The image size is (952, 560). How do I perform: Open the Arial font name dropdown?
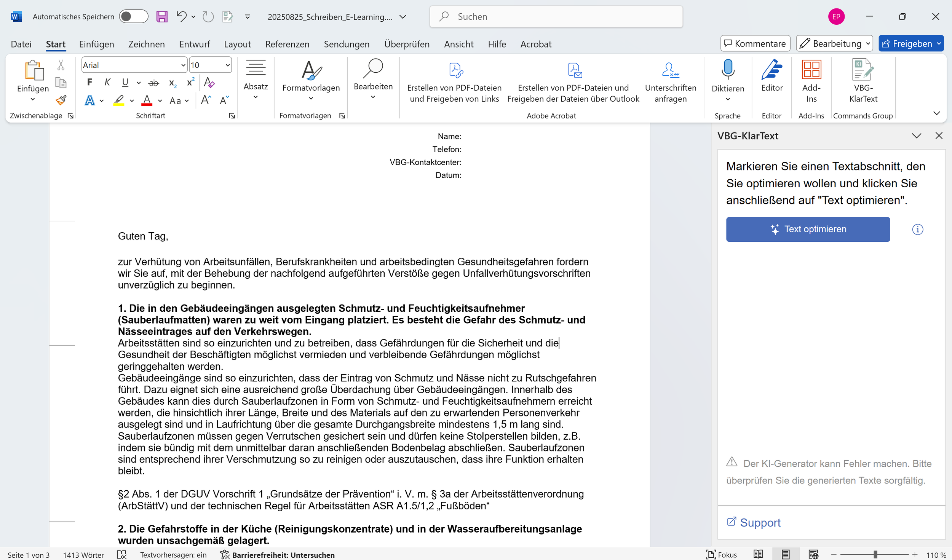point(183,65)
